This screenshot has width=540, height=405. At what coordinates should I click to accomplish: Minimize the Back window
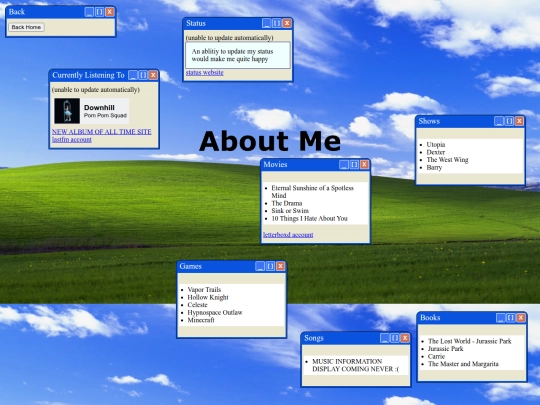(89, 12)
